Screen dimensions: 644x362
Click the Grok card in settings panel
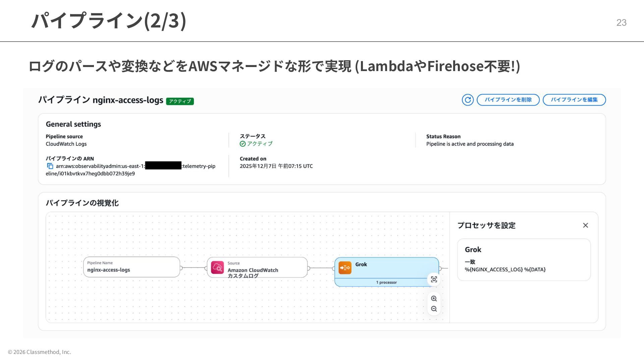coord(523,259)
